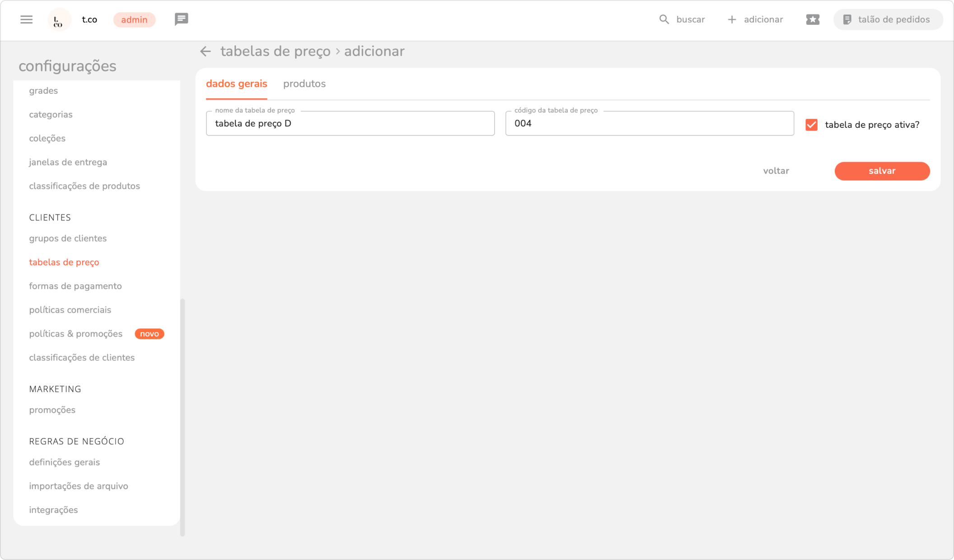954x560 pixels.
Task: Open políticas & promoções in the sidebar
Action: (76, 334)
